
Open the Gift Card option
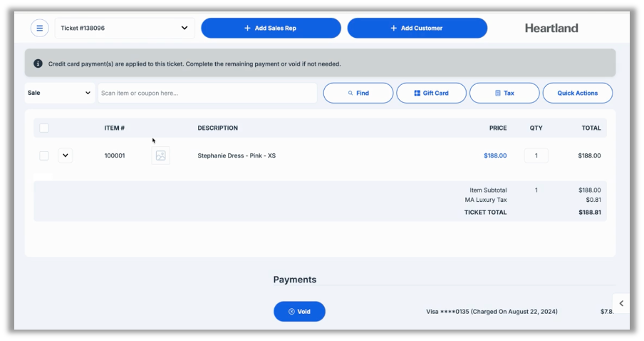[x=431, y=93]
